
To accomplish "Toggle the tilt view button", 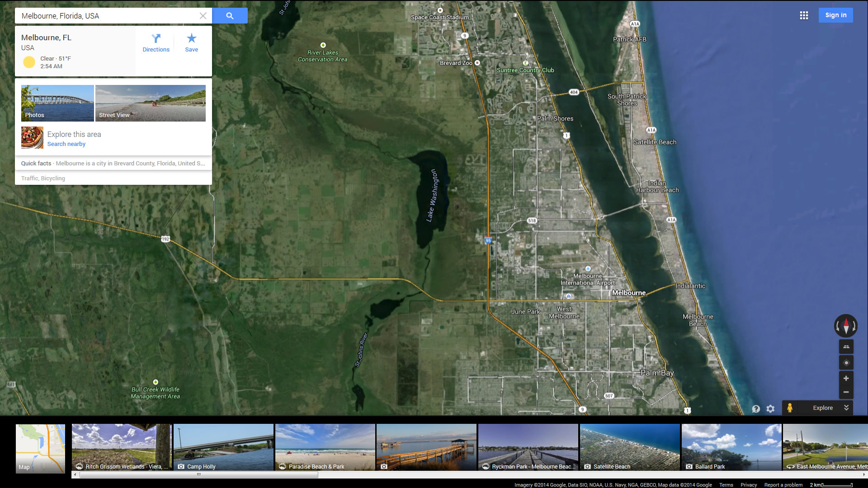I will pyautogui.click(x=846, y=347).
